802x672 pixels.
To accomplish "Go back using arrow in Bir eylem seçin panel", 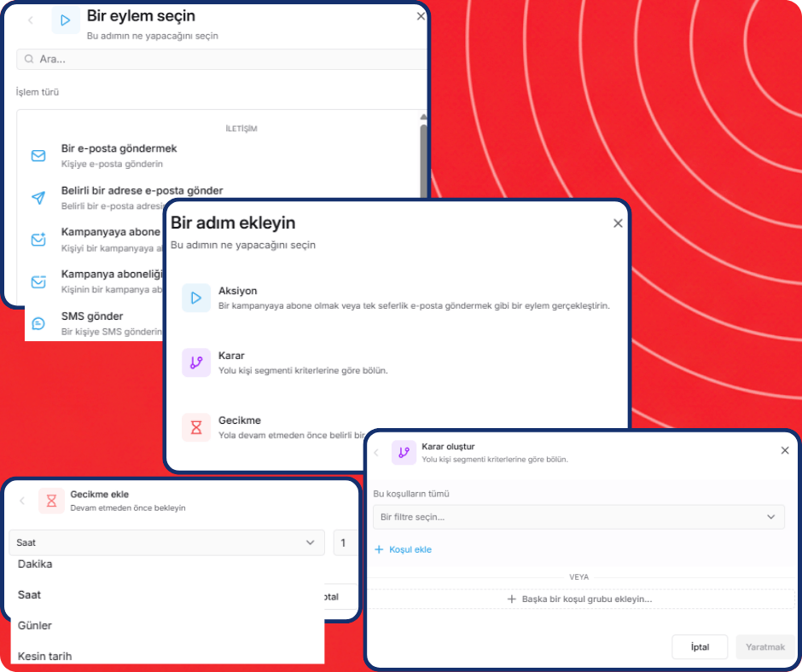I will tap(31, 20).
